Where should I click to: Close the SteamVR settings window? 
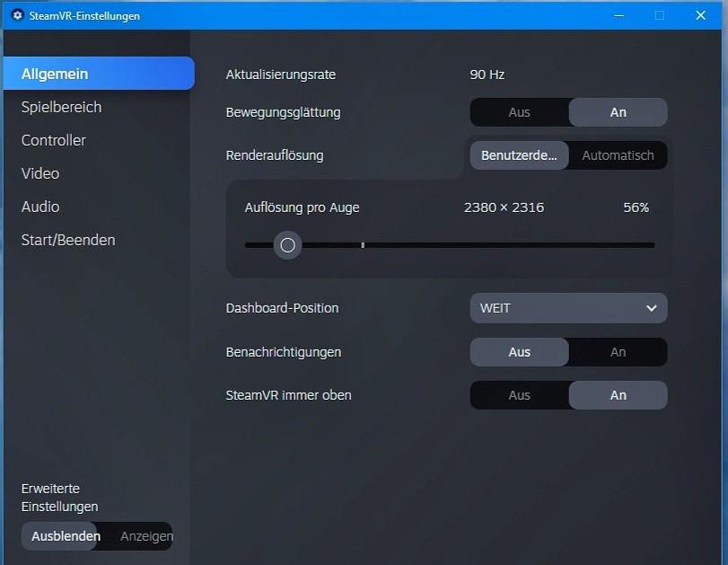pos(700,15)
